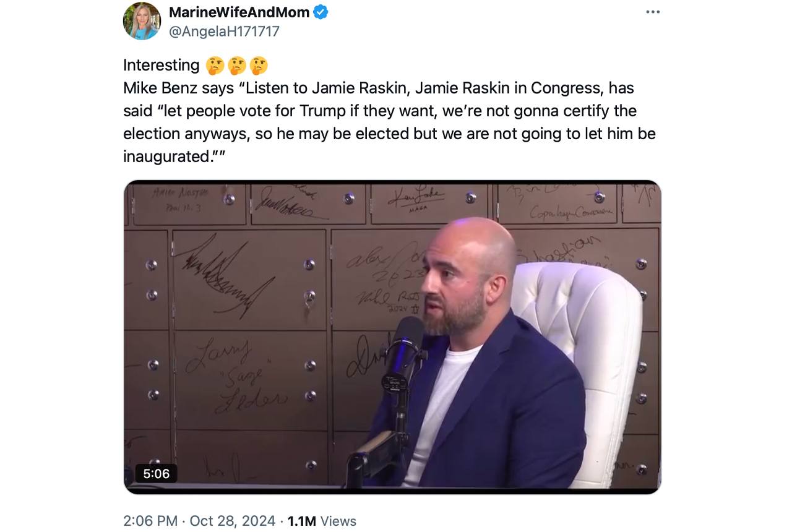Click the 5:06 video duration badge

(156, 473)
